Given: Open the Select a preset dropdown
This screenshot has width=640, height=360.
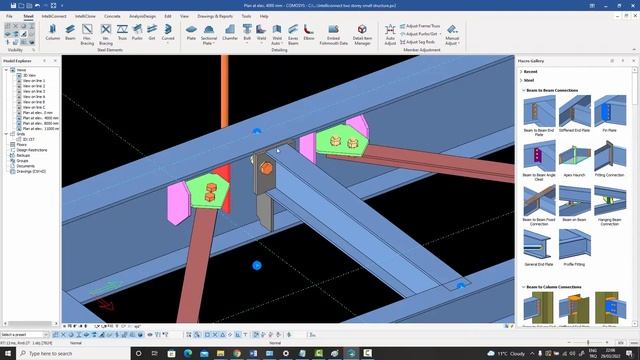Looking at the screenshot, I should coord(24,335).
